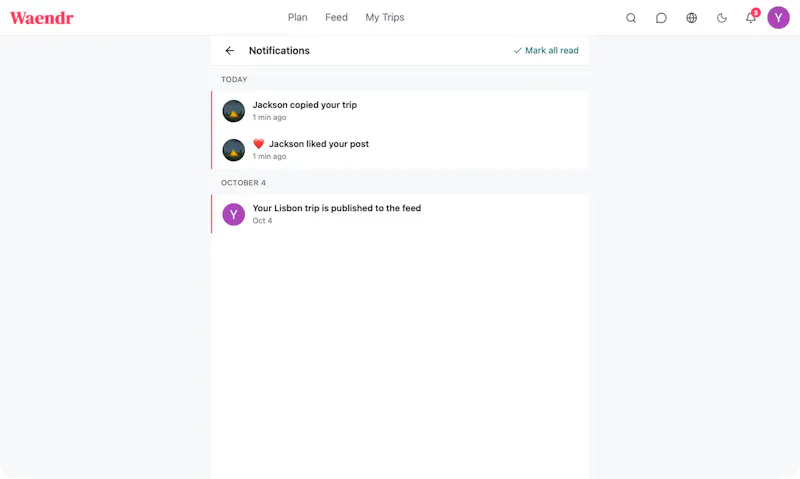Image resolution: width=800 pixels, height=479 pixels.
Task: Click Mark all read
Action: point(546,51)
